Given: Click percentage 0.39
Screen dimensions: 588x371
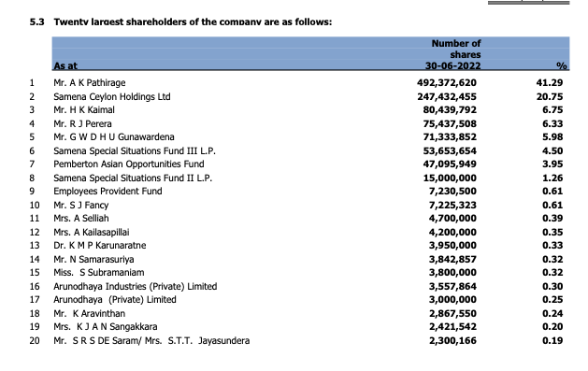Looking at the screenshot, I should click(x=552, y=218).
